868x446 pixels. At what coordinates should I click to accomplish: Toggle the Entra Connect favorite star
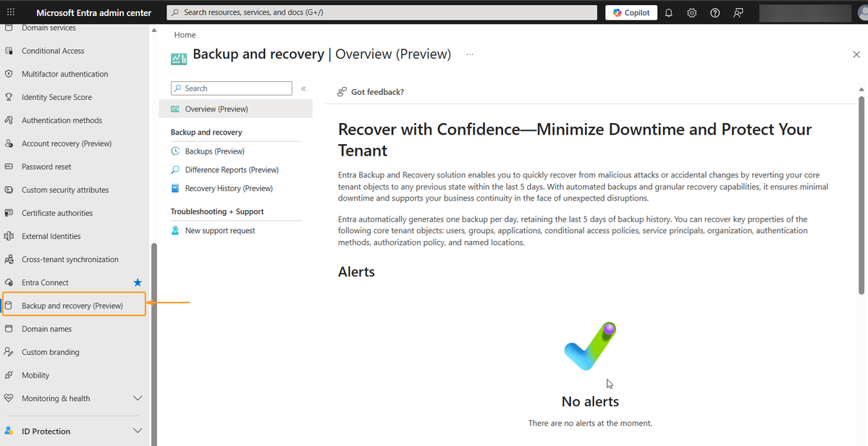pyautogui.click(x=138, y=283)
